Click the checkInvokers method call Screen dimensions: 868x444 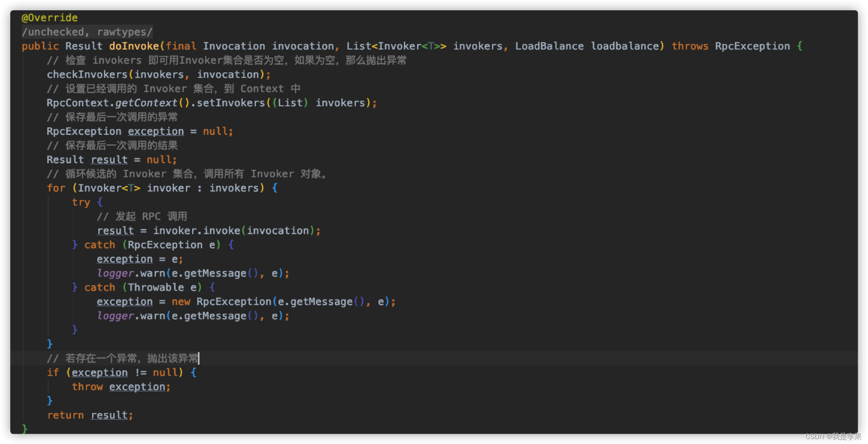click(87, 74)
